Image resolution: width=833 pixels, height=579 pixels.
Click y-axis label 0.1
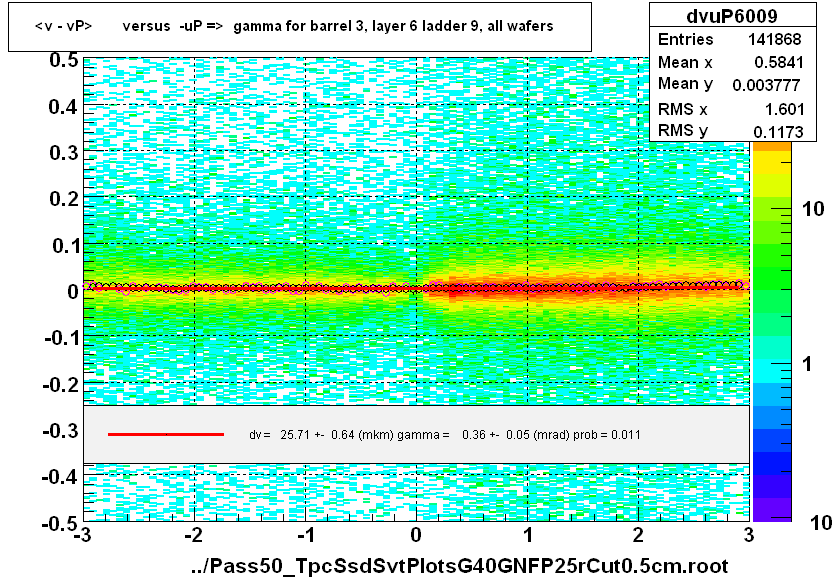65,246
